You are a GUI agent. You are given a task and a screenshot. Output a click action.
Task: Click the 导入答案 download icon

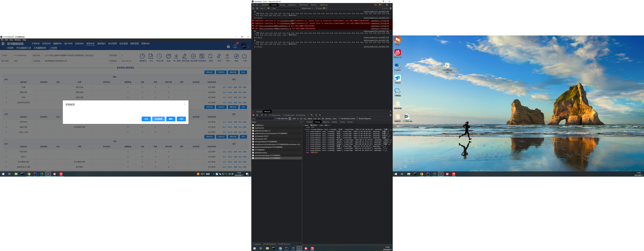point(176,56)
